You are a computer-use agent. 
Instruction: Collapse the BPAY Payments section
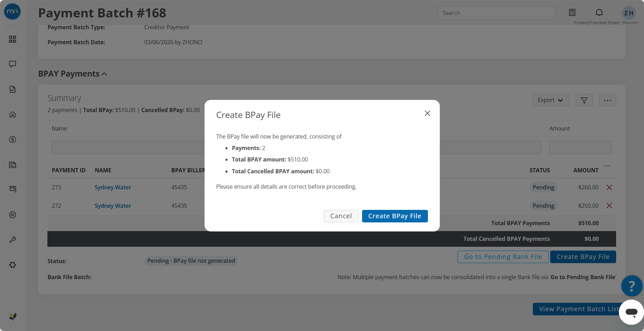coord(104,74)
